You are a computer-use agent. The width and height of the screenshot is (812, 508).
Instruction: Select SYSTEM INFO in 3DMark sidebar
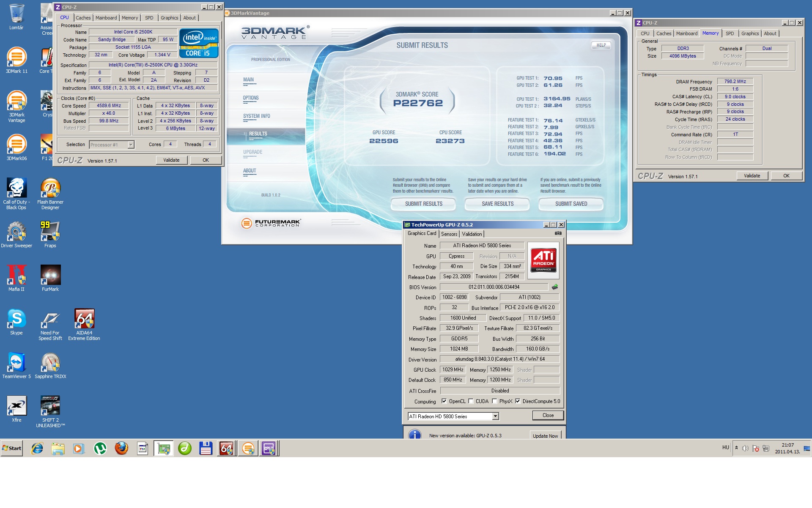(256, 116)
